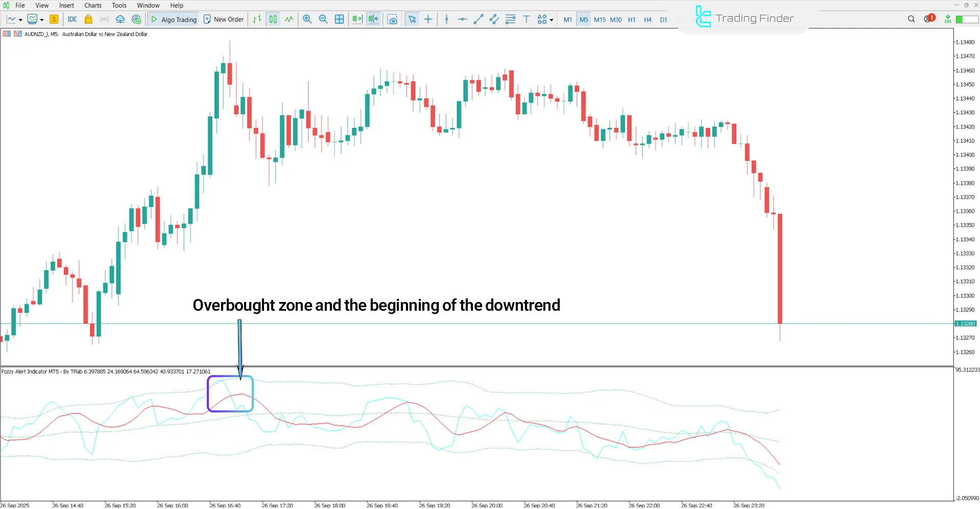
Task: Click the current price level 1.13280
Action: [x=965, y=323]
